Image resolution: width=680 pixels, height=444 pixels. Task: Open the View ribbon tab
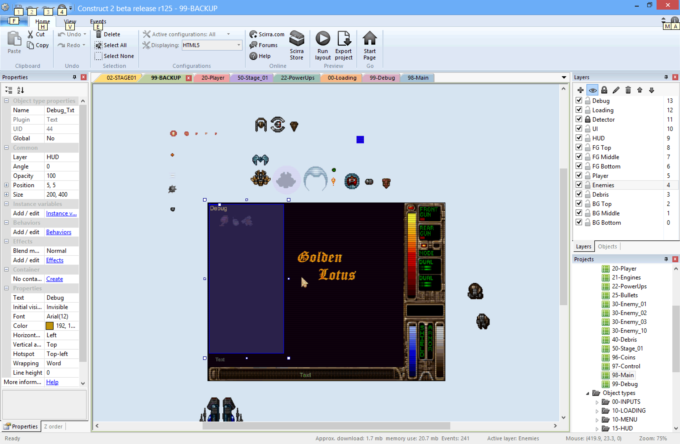point(70,21)
